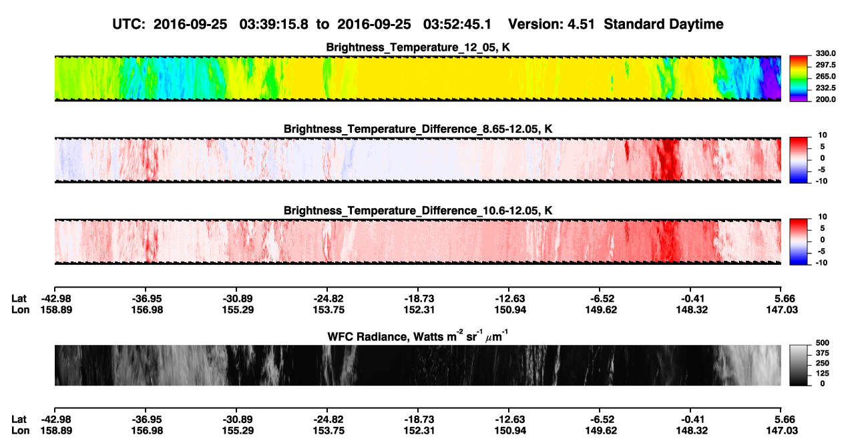Click longitude '147.03' under the difference panels

[x=781, y=310]
